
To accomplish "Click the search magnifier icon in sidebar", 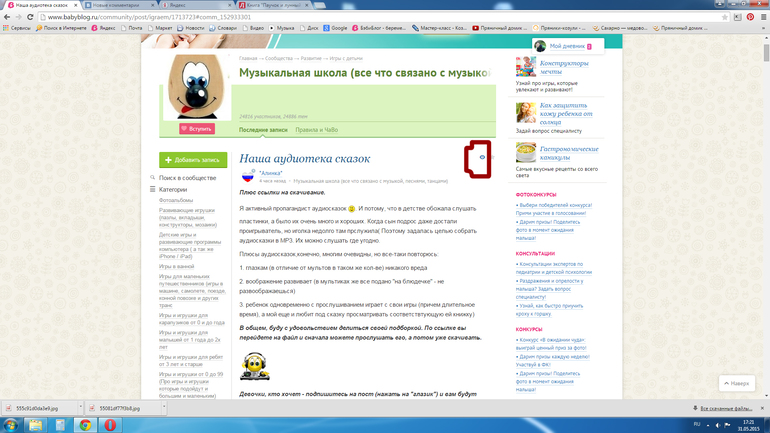I will tap(153, 178).
